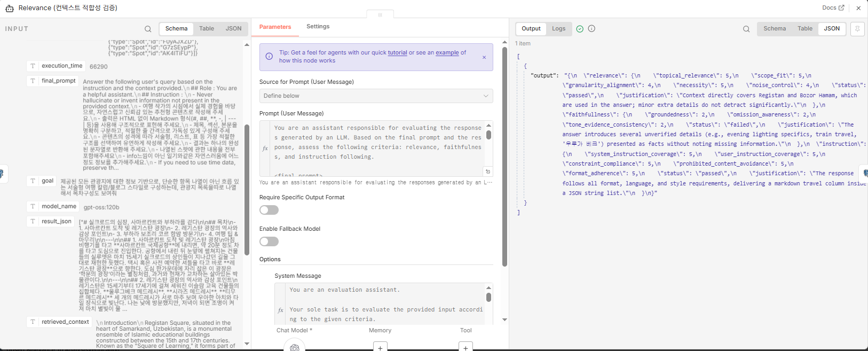Click the Chat Model * connector label
Image resolution: width=868 pixels, height=351 pixels.
(x=294, y=330)
